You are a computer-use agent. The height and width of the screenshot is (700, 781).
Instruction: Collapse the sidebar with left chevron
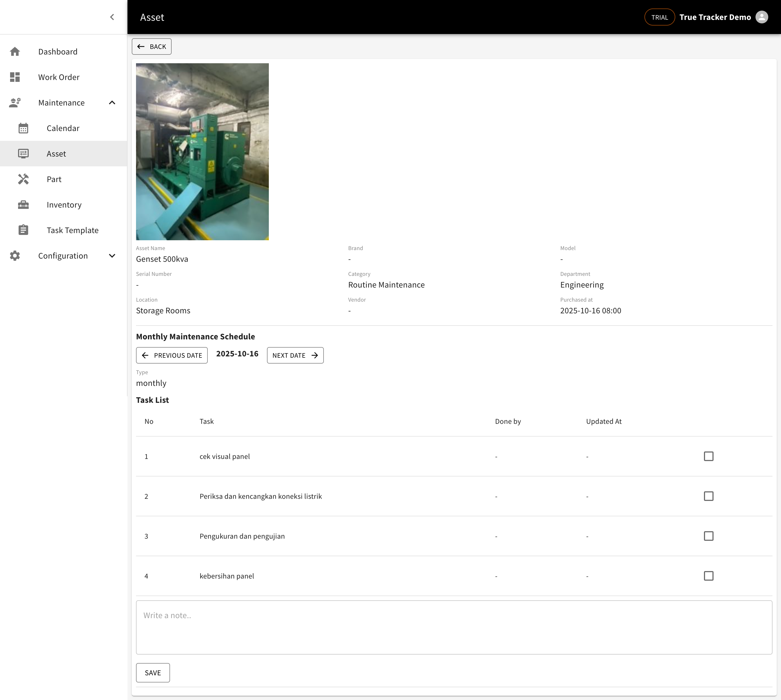click(x=112, y=17)
